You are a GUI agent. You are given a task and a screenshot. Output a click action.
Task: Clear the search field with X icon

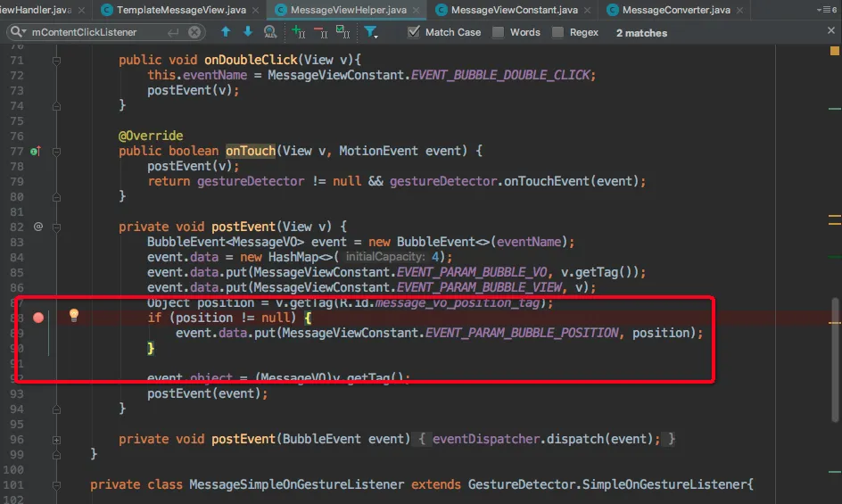click(x=194, y=32)
